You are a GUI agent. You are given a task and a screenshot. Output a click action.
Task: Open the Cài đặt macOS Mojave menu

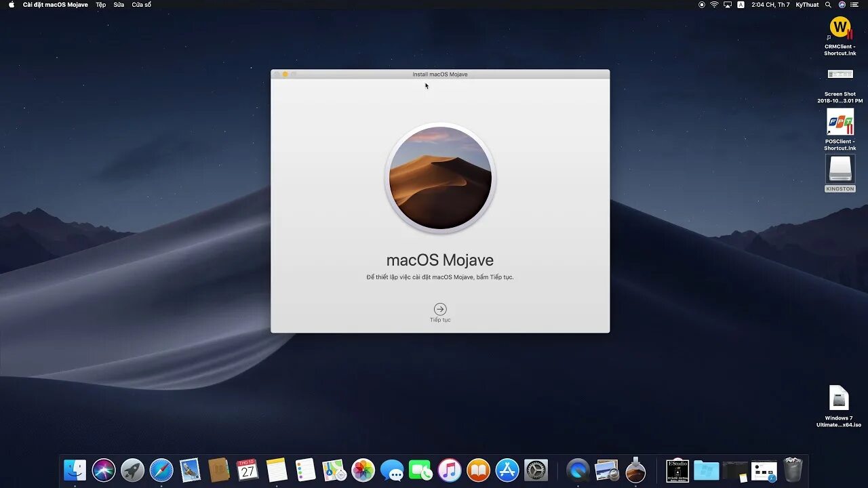[x=55, y=5]
